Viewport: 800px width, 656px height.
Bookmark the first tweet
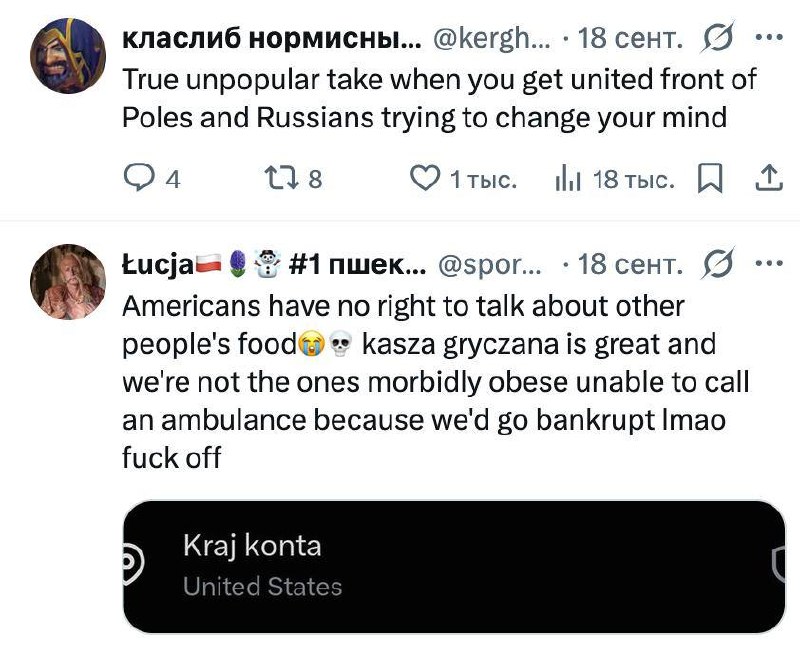710,179
